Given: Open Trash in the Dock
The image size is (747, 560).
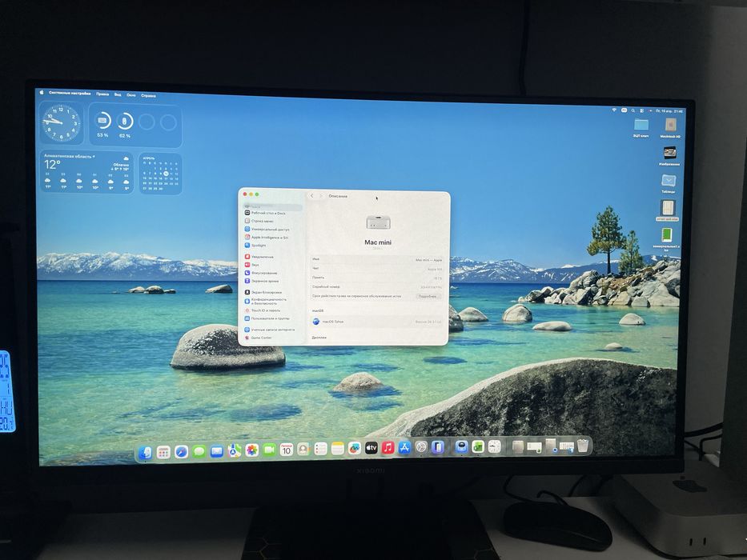Looking at the screenshot, I should pos(583,446).
